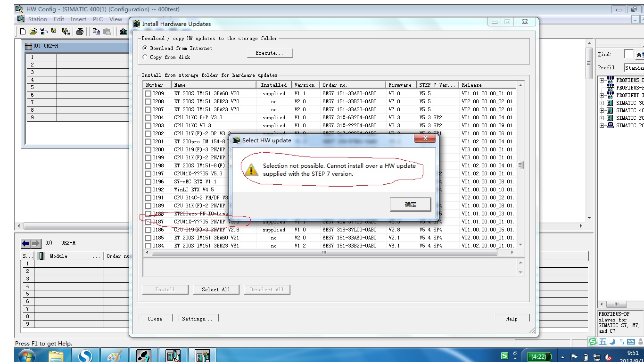Open the Insert menu
The width and height of the screenshot is (644, 362).
pyautogui.click(x=78, y=19)
